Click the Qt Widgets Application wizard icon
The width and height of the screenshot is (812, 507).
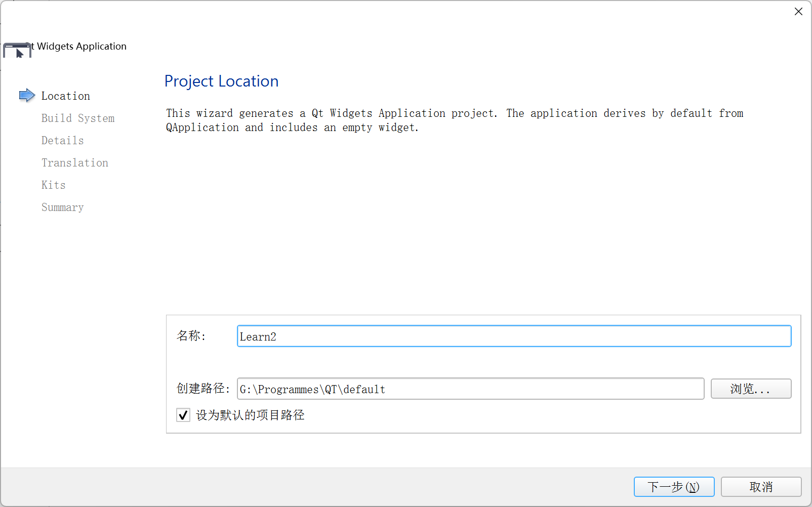tap(17, 51)
